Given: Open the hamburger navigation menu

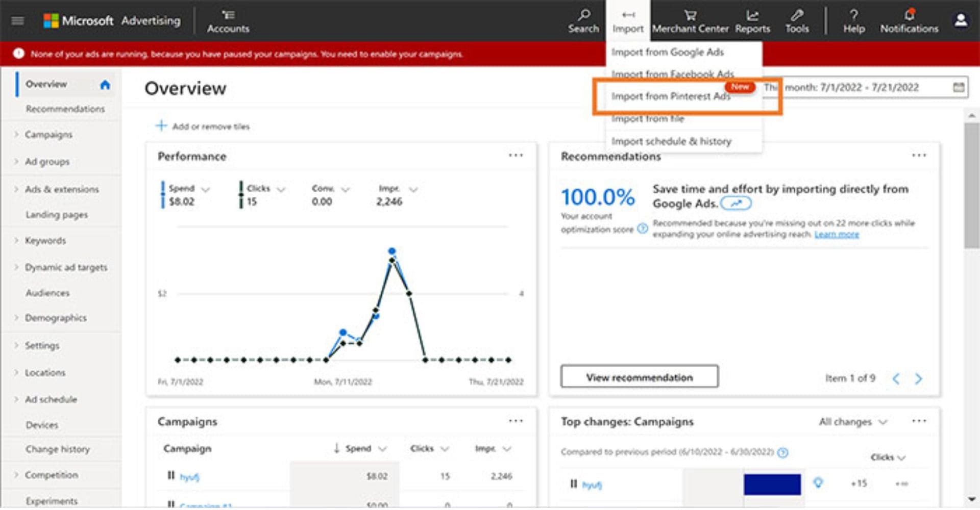Looking at the screenshot, I should pos(18,21).
